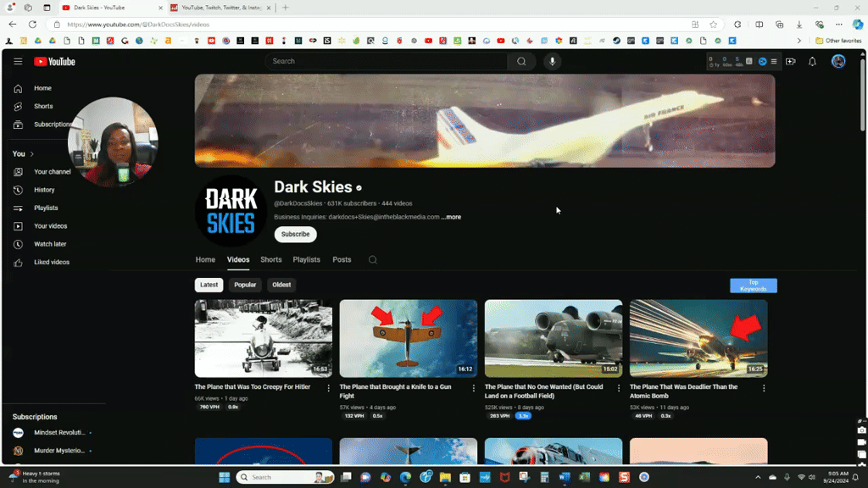This screenshot has height=488, width=868.
Task: Show more bookmarks overflow chevron
Action: (798, 41)
